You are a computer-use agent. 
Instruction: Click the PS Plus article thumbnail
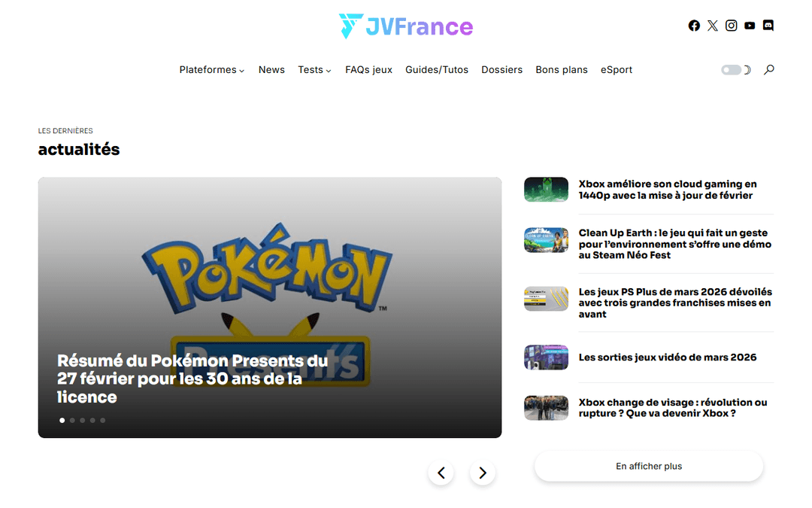(x=546, y=299)
